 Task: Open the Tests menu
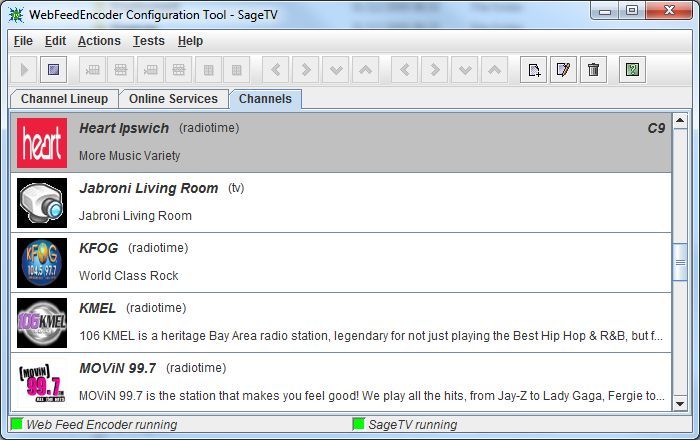(149, 41)
